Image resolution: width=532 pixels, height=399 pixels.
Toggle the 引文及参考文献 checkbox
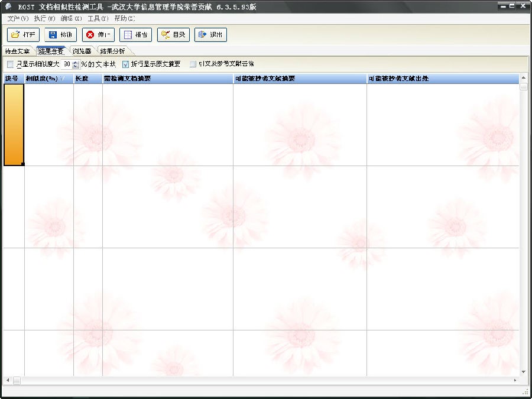tap(193, 64)
